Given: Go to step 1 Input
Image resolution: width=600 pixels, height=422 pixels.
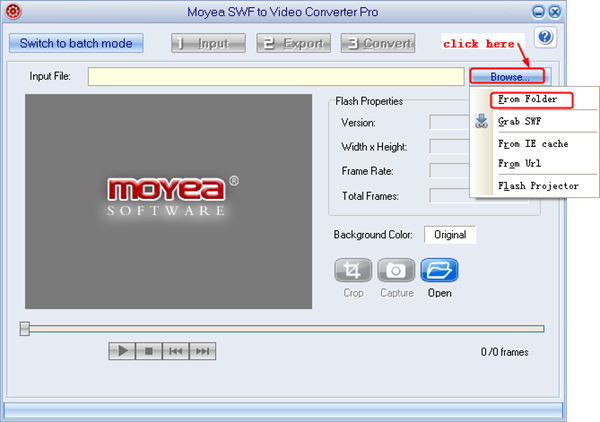Looking at the screenshot, I should point(209,43).
